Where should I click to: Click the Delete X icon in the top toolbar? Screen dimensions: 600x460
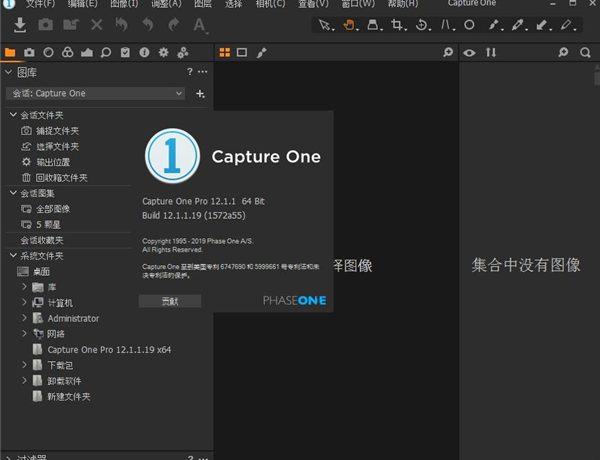[x=97, y=25]
